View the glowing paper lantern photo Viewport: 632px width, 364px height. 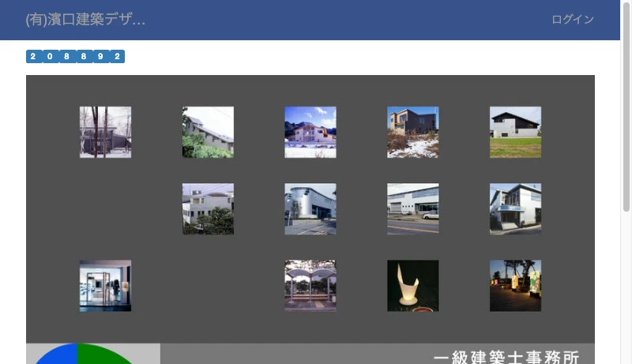point(412,285)
